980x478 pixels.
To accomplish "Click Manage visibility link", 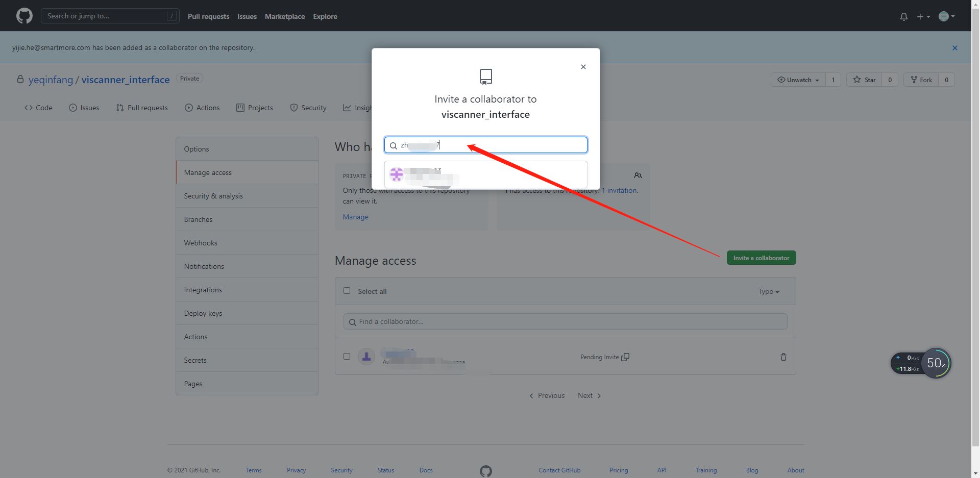I will [355, 217].
